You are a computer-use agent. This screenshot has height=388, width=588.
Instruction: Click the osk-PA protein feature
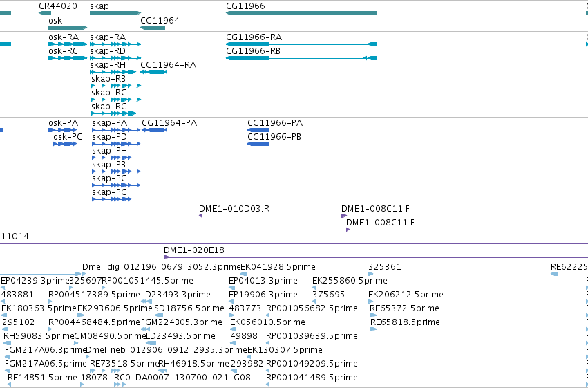tap(63, 130)
